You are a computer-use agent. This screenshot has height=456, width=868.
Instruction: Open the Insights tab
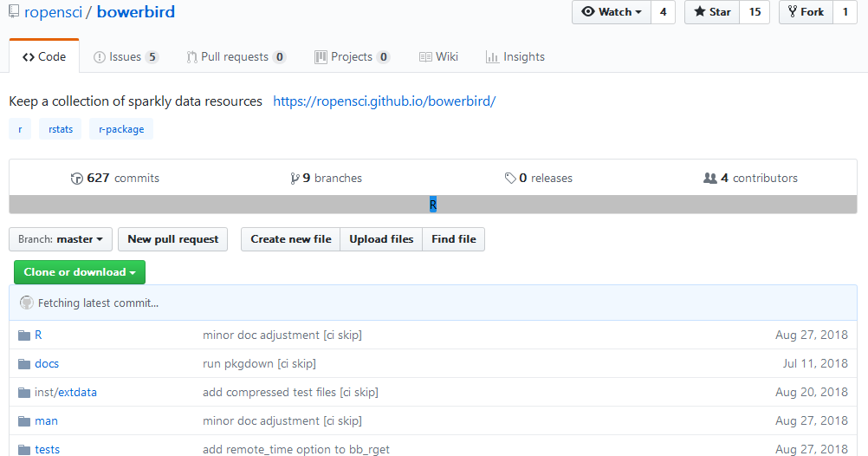pyautogui.click(x=515, y=56)
